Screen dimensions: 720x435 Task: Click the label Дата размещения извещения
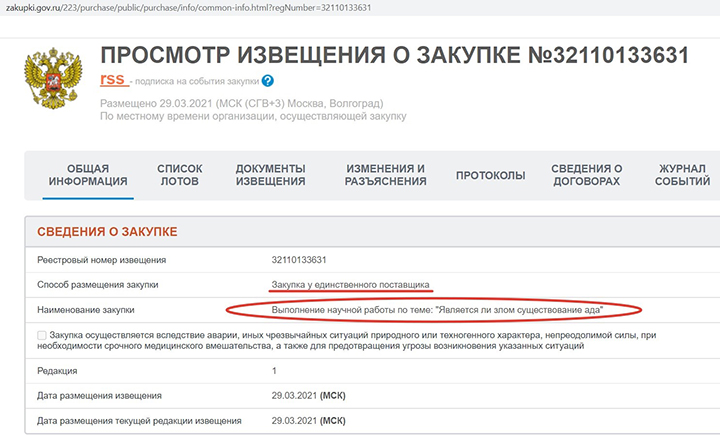99,395
